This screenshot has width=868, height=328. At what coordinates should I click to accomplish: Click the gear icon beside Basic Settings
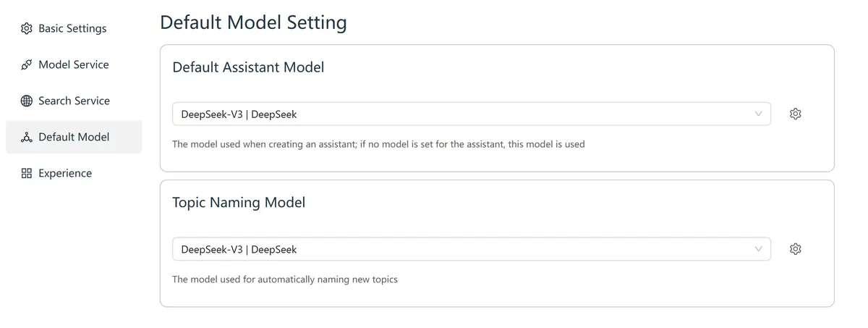pos(27,28)
